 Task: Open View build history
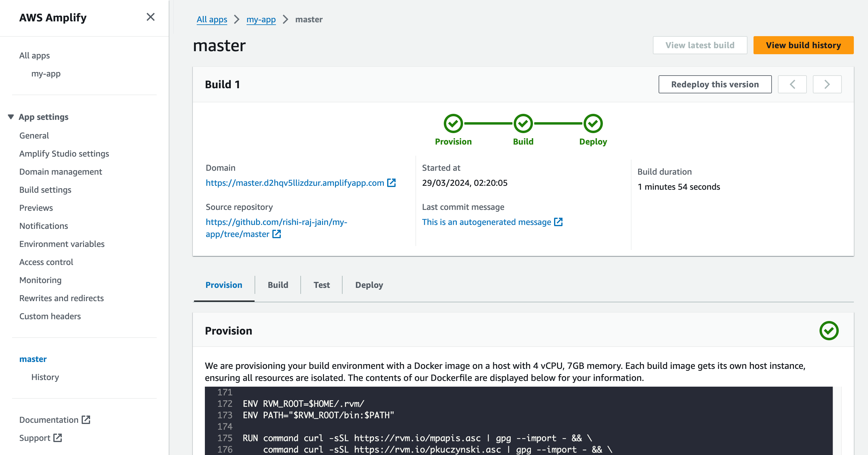pos(803,45)
